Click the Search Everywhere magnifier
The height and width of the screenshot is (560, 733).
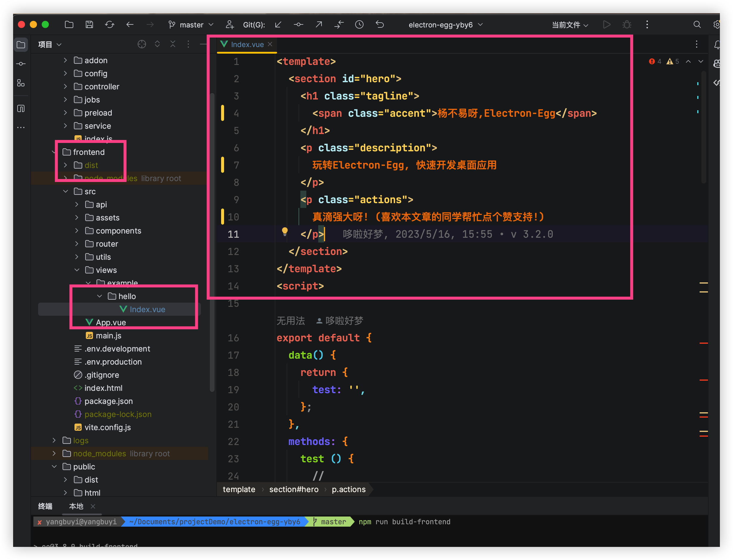(697, 25)
